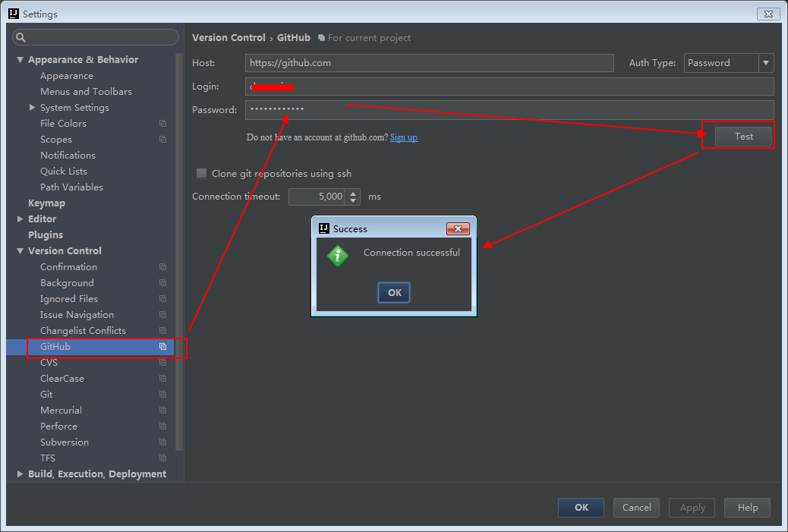Viewport: 788px width, 532px height.
Task: Click the Test connection button
Action: pyautogui.click(x=744, y=137)
